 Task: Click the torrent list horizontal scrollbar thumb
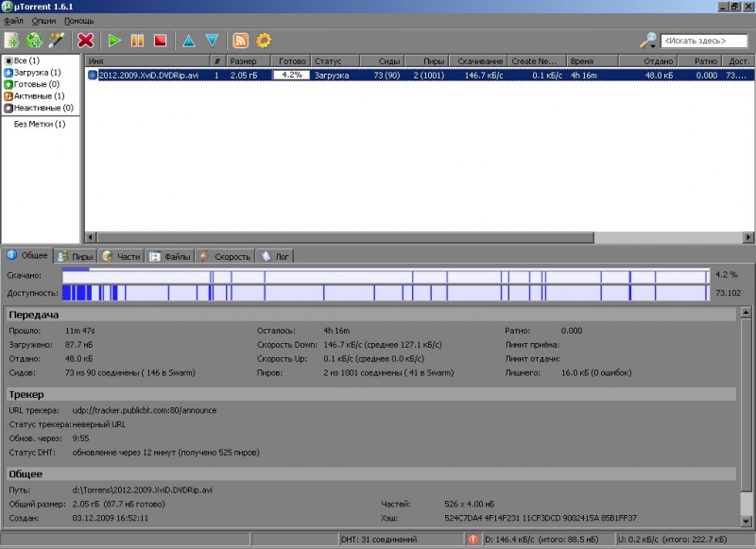345,237
